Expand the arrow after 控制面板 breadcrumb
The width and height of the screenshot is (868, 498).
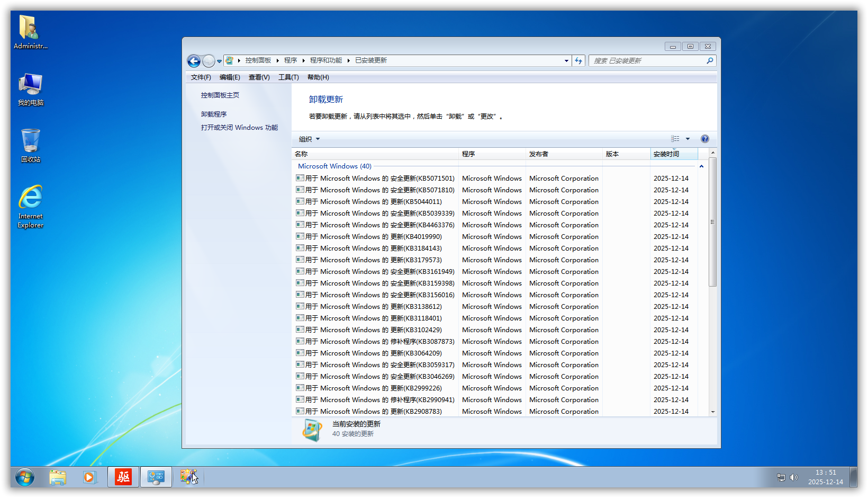(277, 61)
